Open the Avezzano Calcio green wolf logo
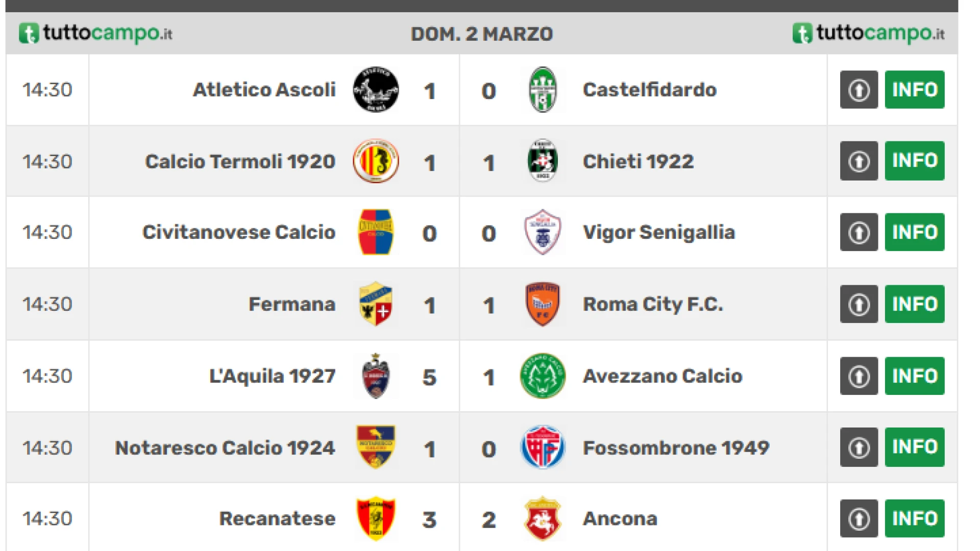Image resolution: width=980 pixels, height=551 pixels. pyautogui.click(x=543, y=376)
